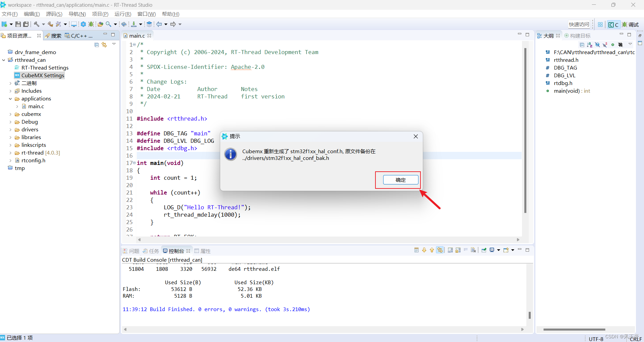Switch to the 问题 tab in bottom panel

(x=131, y=251)
